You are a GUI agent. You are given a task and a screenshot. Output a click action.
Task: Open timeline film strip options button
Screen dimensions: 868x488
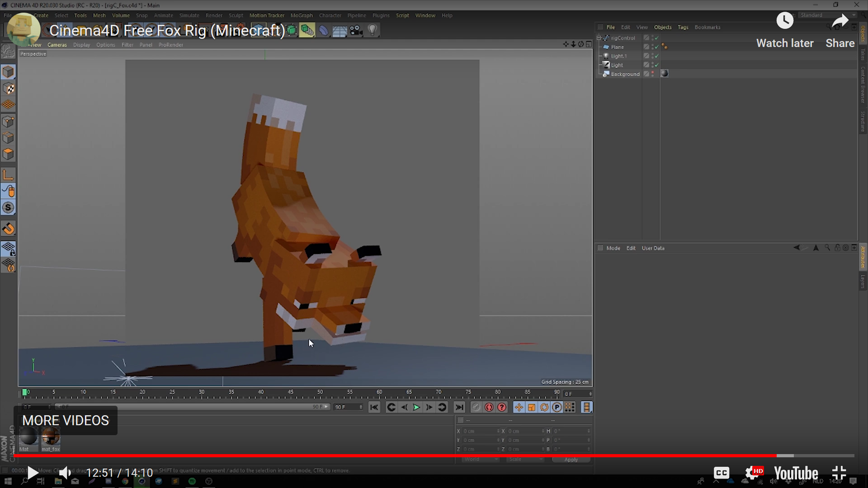(x=587, y=407)
